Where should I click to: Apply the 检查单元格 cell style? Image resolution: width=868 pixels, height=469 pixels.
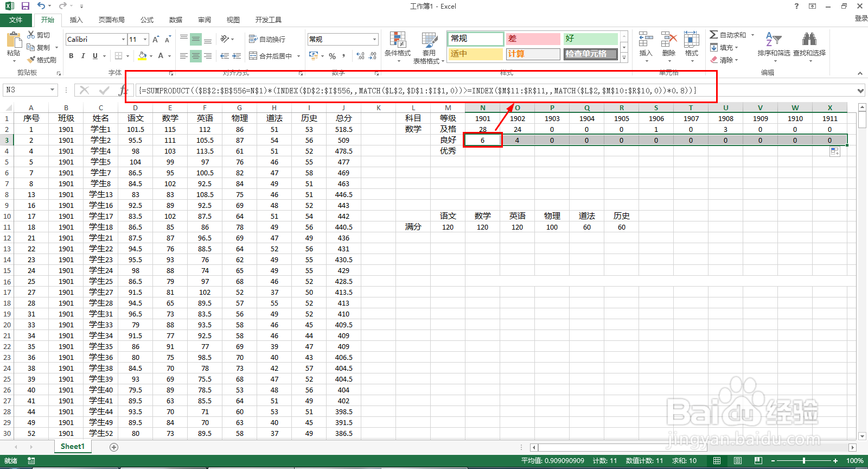coord(591,54)
